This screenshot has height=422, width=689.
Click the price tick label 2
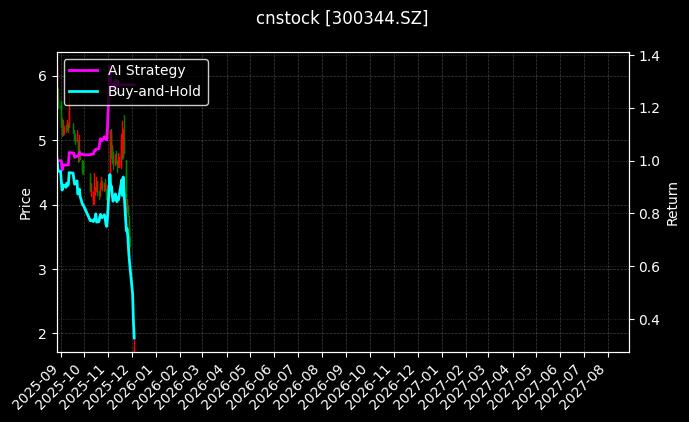[x=42, y=334]
